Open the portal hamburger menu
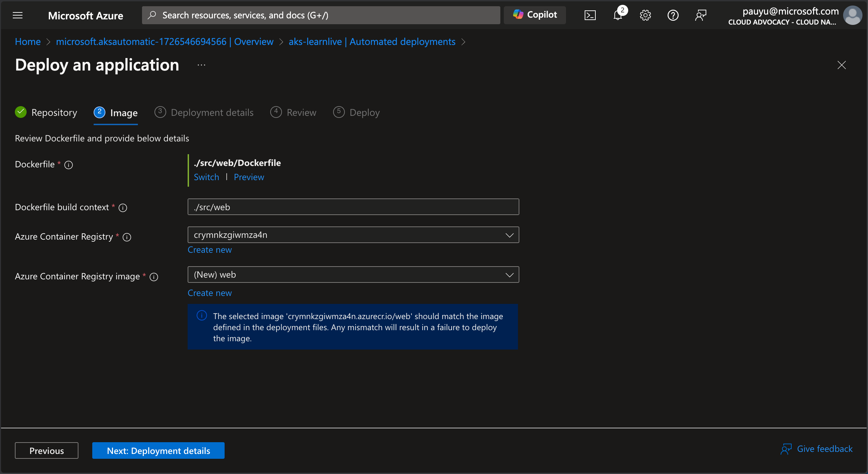Viewport: 868px width, 474px height. point(18,15)
